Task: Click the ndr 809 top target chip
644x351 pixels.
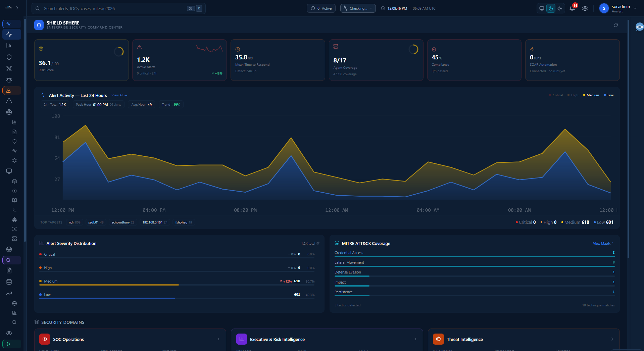Action: click(75, 222)
